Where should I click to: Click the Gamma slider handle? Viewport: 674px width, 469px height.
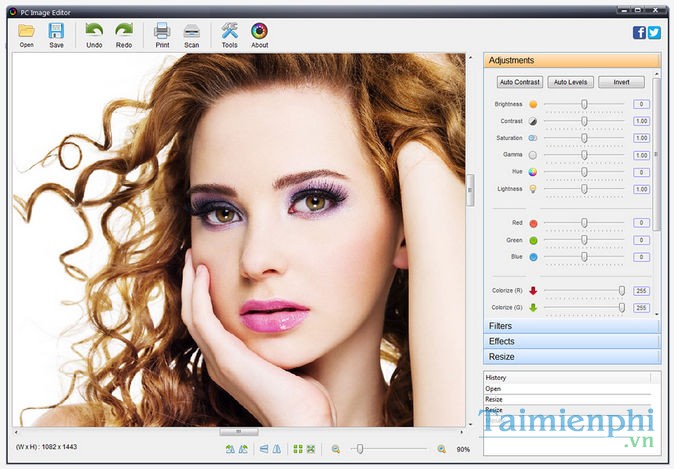pyautogui.click(x=584, y=155)
